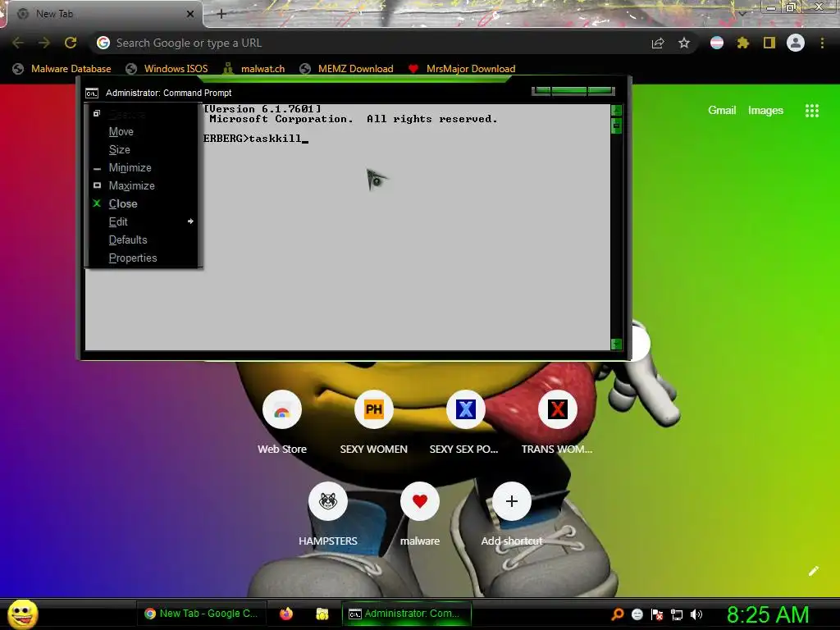840x630 pixels.
Task: Open the volume speaker tray icon
Action: (x=696, y=614)
